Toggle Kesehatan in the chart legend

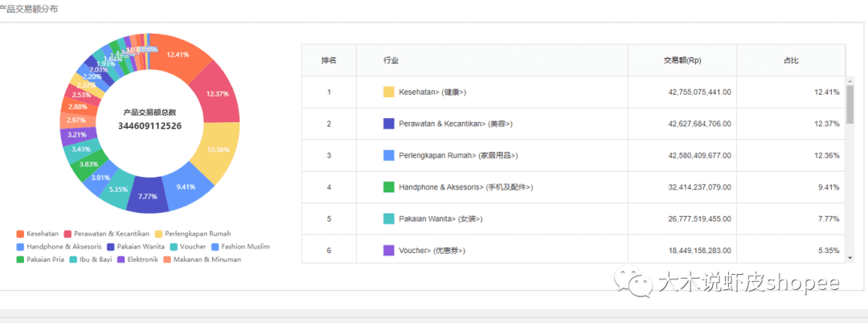(x=37, y=233)
